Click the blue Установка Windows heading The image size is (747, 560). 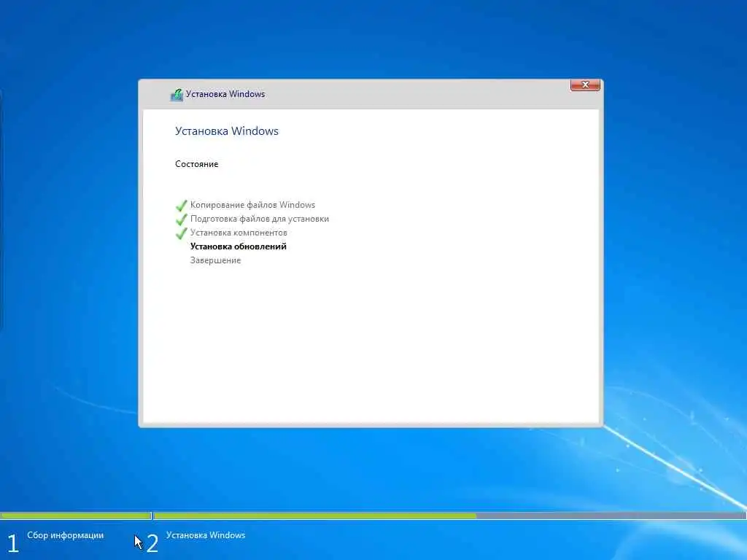(227, 131)
